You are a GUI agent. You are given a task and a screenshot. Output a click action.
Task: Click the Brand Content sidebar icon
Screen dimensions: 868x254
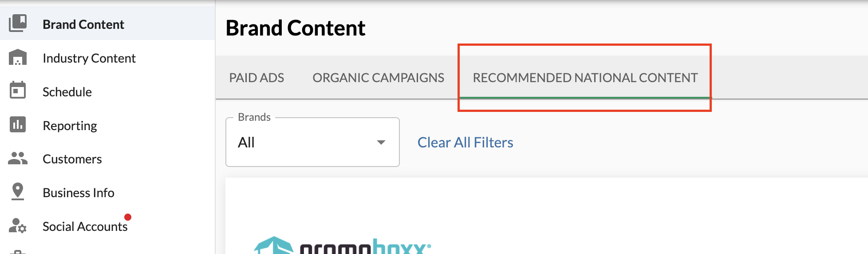(18, 23)
